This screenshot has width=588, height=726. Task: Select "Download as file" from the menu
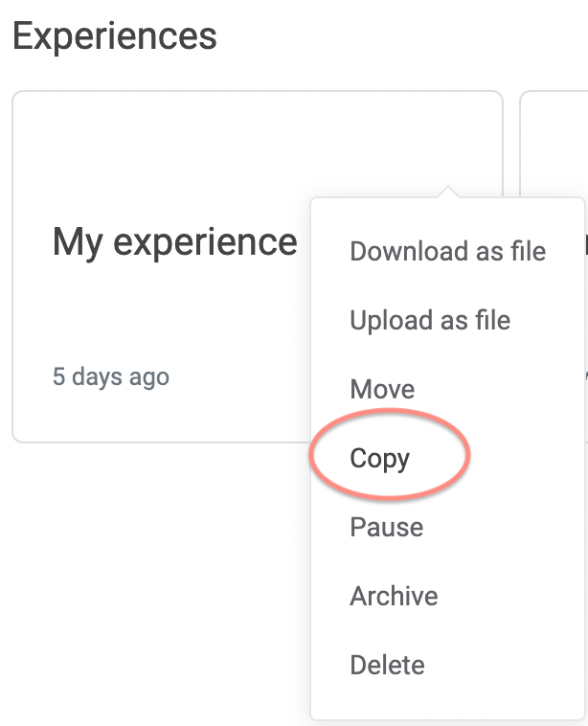[447, 251]
